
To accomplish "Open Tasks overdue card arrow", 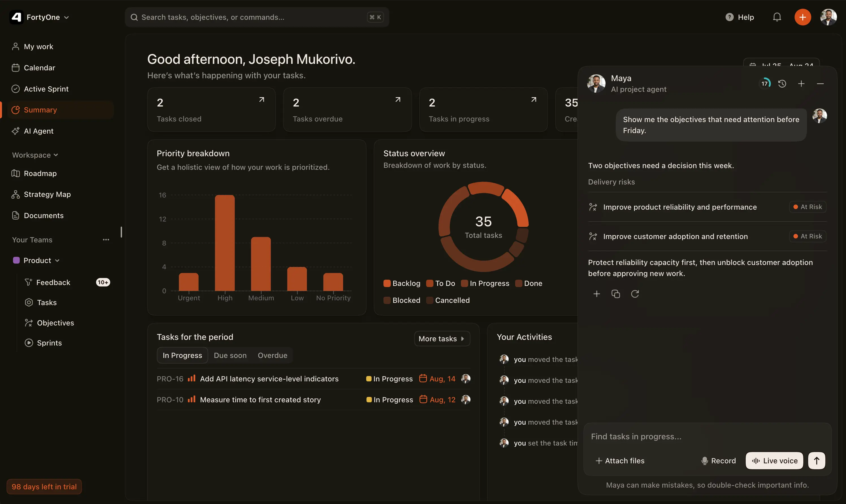I will [x=398, y=99].
